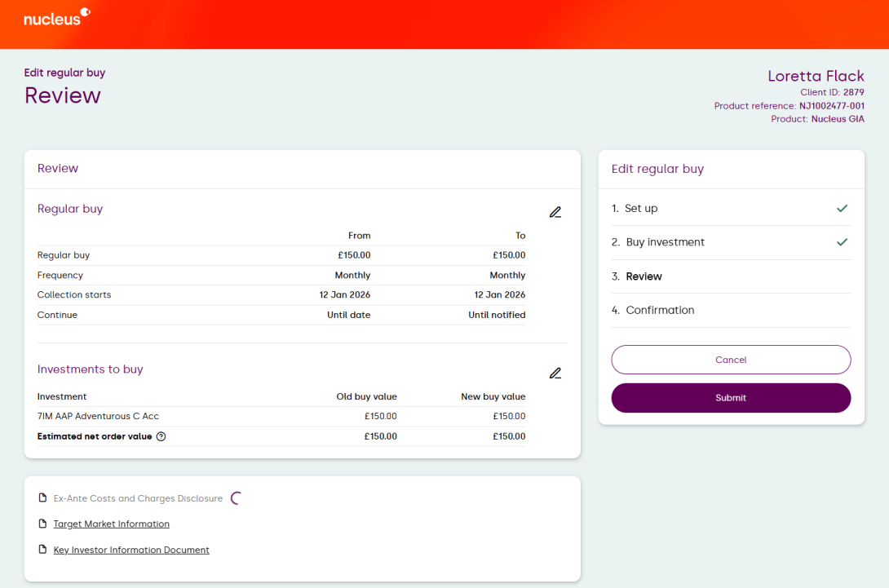Click the loading spinner after Ex-Ante disclosure
This screenshot has height=588, width=889.
(x=237, y=498)
